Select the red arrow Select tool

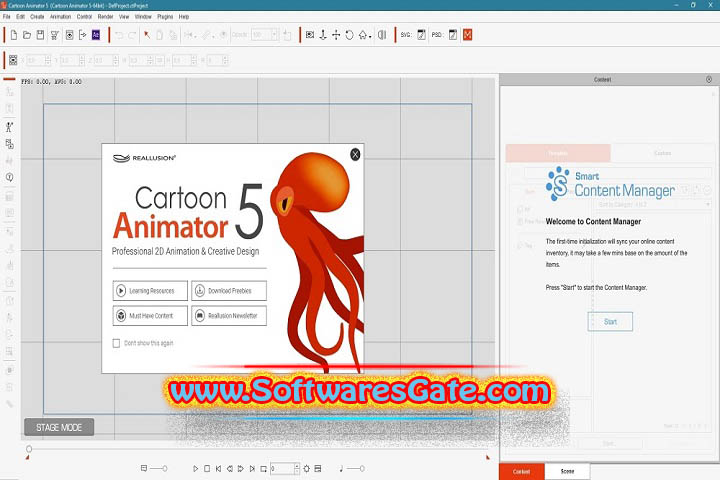[x=147, y=35]
